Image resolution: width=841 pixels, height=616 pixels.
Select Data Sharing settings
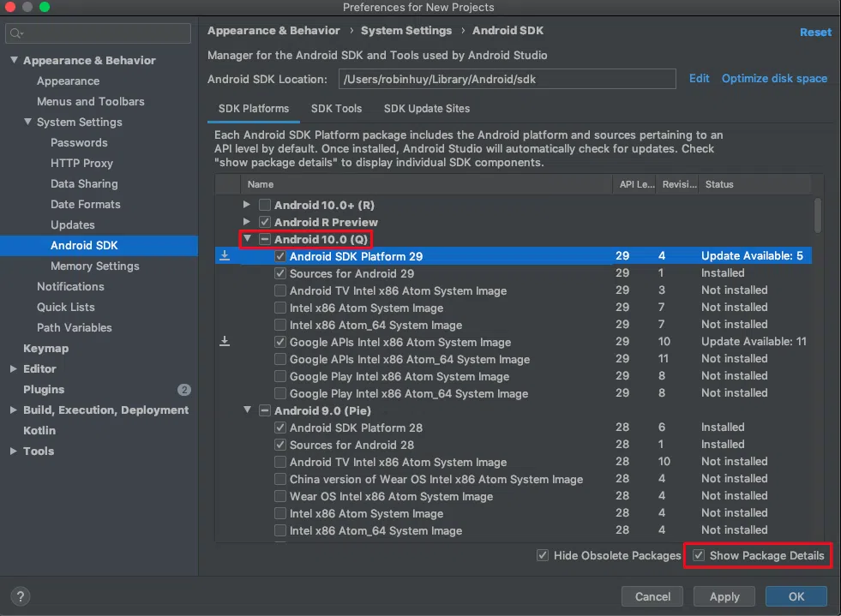click(x=84, y=184)
